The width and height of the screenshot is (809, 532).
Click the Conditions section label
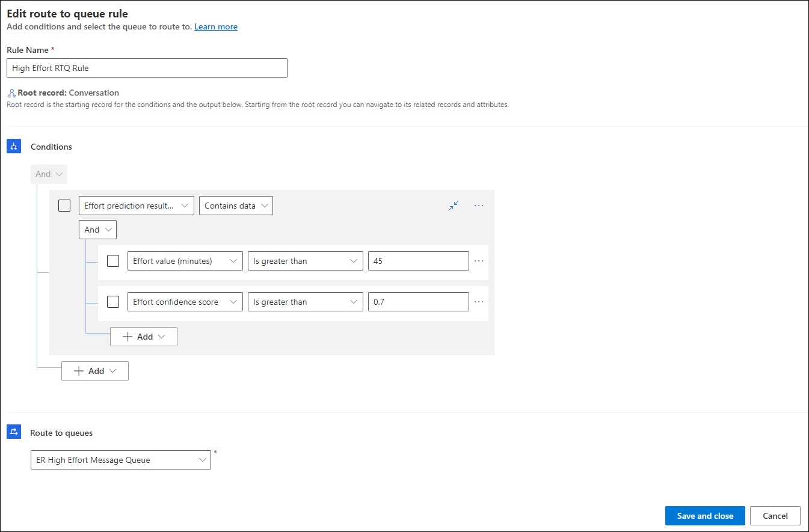point(51,147)
